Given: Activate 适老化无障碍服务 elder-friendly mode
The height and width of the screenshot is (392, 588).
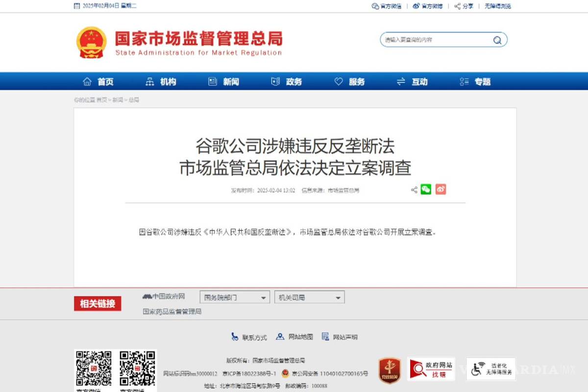Looking at the screenshot, I should point(490,370).
